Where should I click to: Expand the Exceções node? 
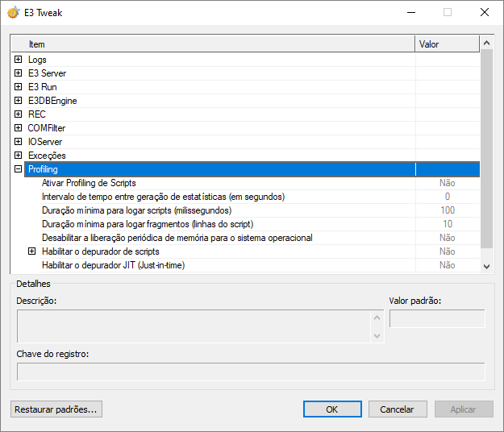(x=19, y=156)
